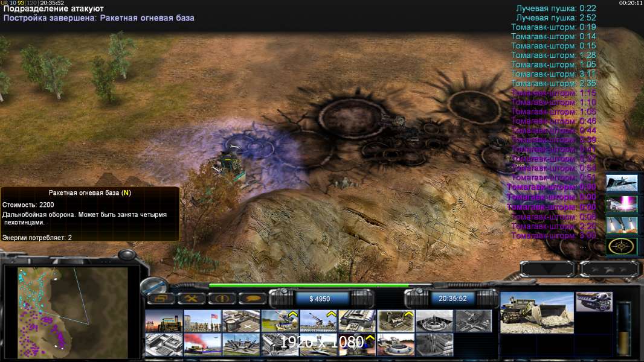Place a beacon with the exclamation button

[x=222, y=298]
